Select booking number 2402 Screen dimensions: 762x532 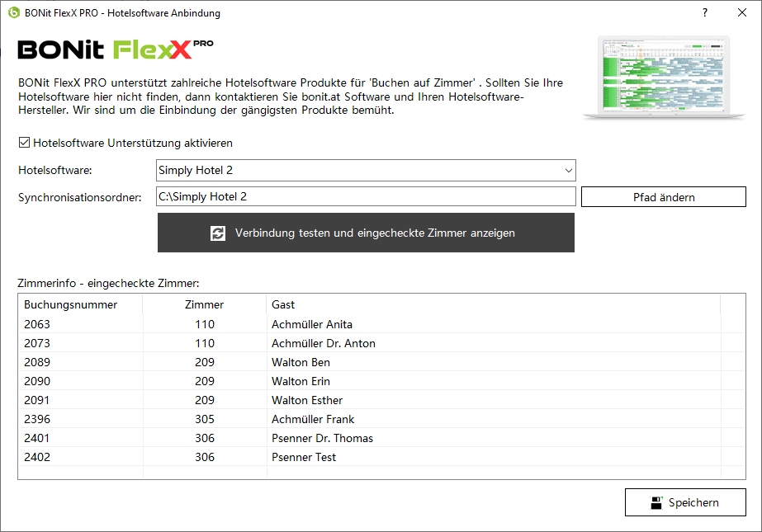37,457
